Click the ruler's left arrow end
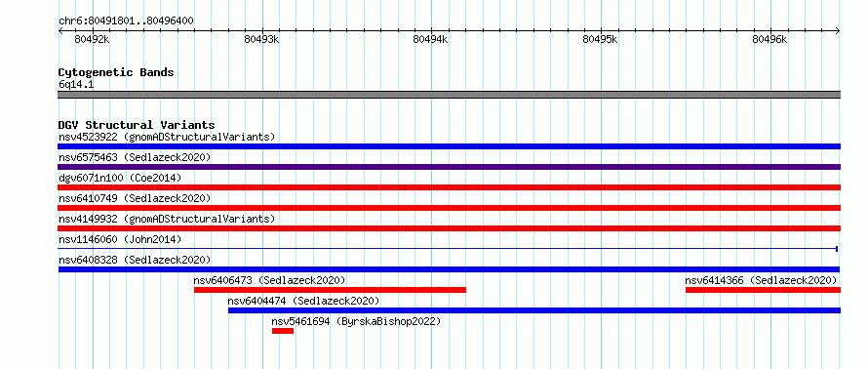 click(60, 31)
